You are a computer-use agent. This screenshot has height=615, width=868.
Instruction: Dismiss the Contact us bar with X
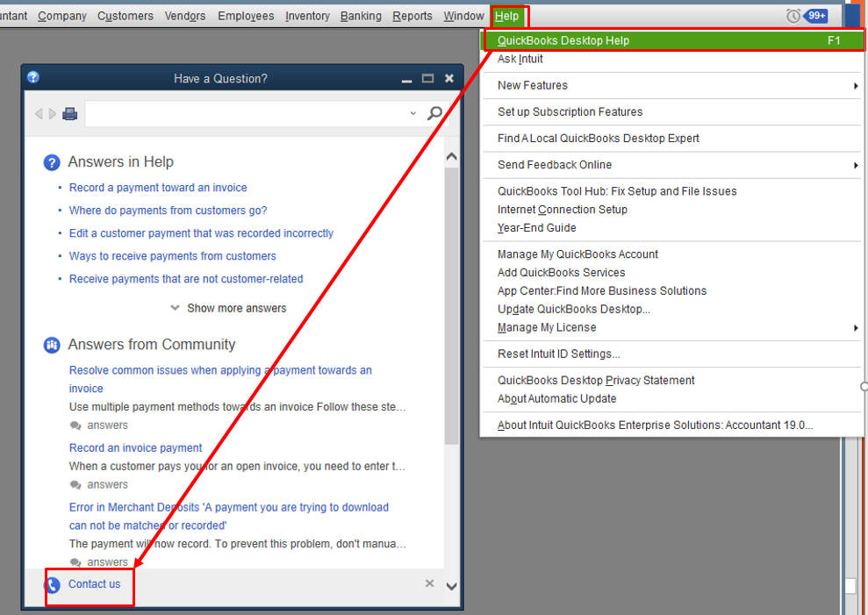[x=429, y=583]
